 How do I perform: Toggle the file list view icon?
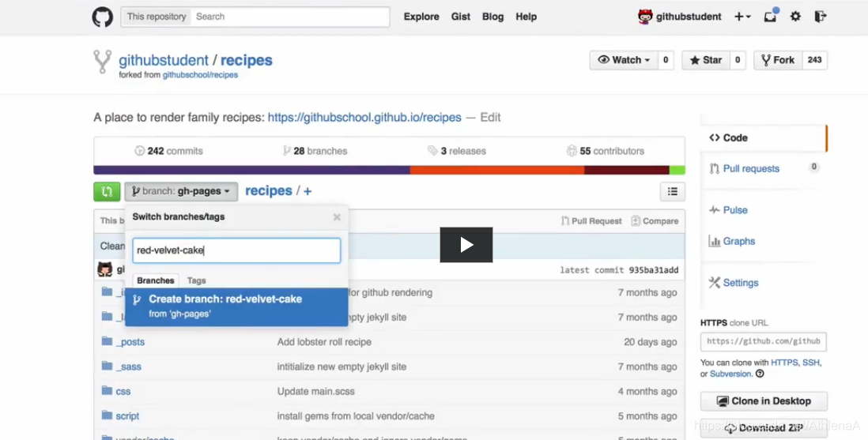673,191
